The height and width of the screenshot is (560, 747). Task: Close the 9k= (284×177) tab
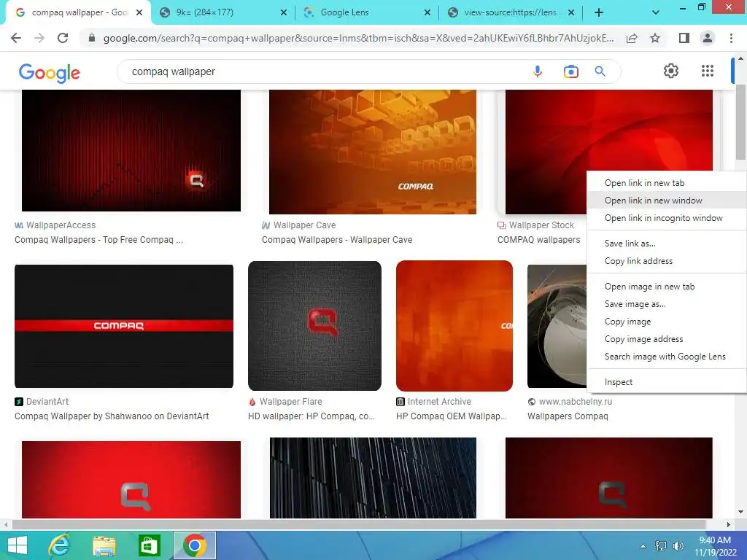click(284, 12)
